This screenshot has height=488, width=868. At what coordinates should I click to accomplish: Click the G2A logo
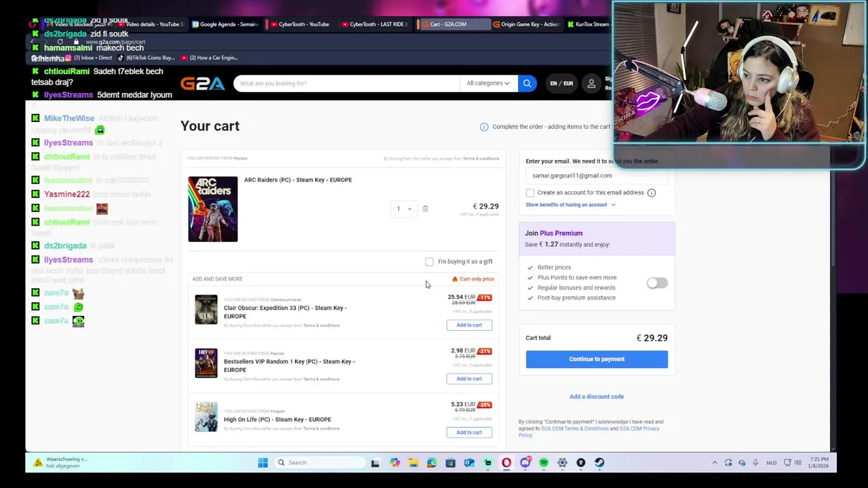(x=202, y=83)
